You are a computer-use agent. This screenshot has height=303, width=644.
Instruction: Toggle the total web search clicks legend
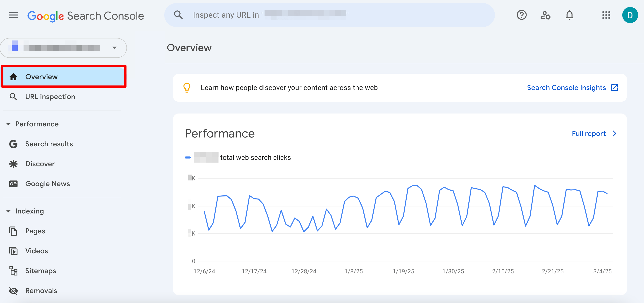point(238,157)
